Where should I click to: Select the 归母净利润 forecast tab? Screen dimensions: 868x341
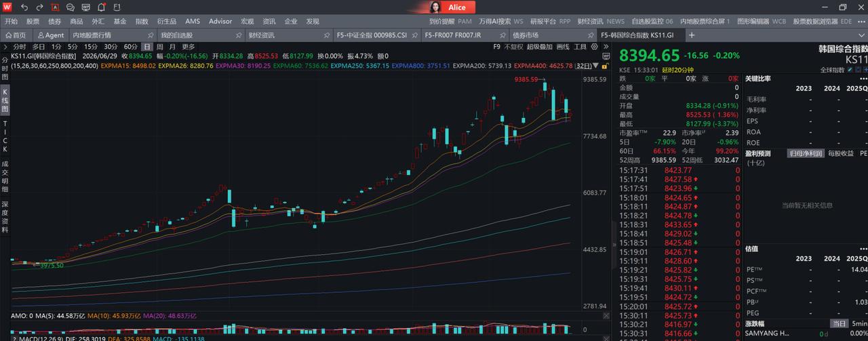805,153
